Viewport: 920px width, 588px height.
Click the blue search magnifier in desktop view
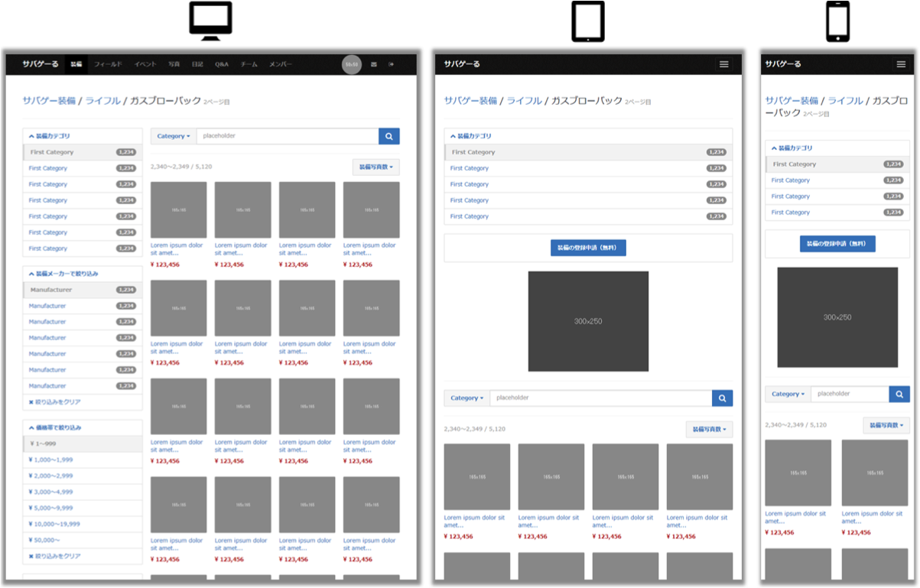[x=389, y=136]
